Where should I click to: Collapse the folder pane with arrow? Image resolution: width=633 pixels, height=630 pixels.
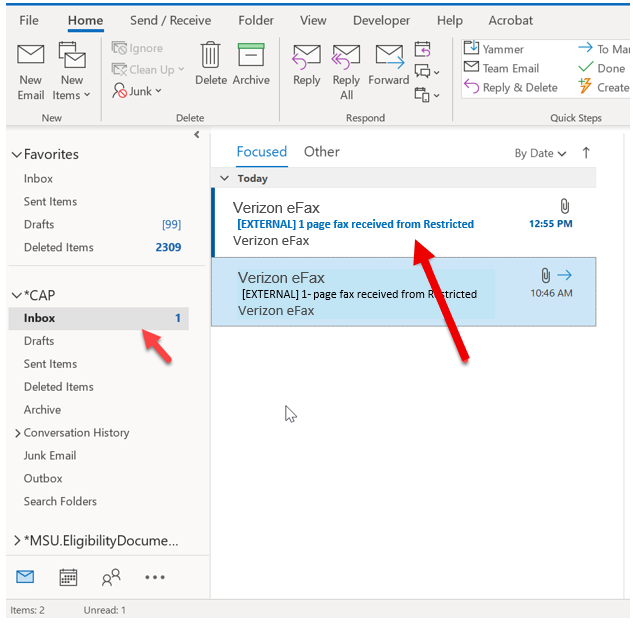(197, 134)
